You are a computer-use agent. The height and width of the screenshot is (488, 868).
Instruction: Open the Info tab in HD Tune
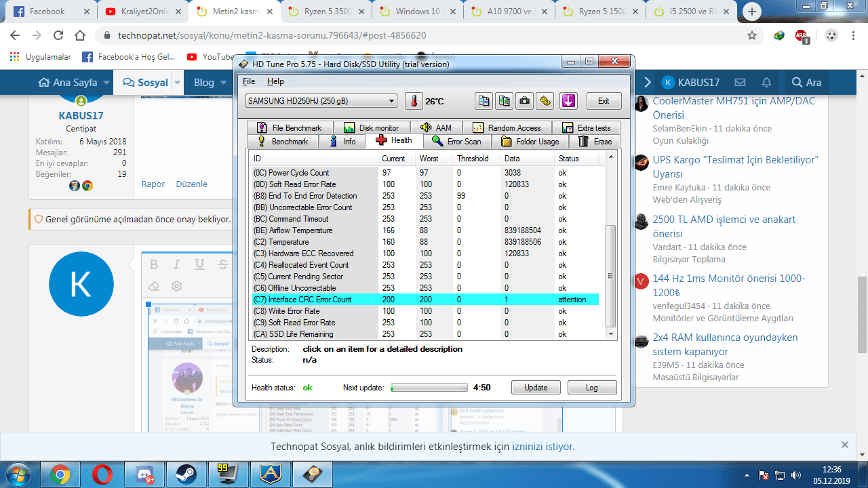coord(342,141)
